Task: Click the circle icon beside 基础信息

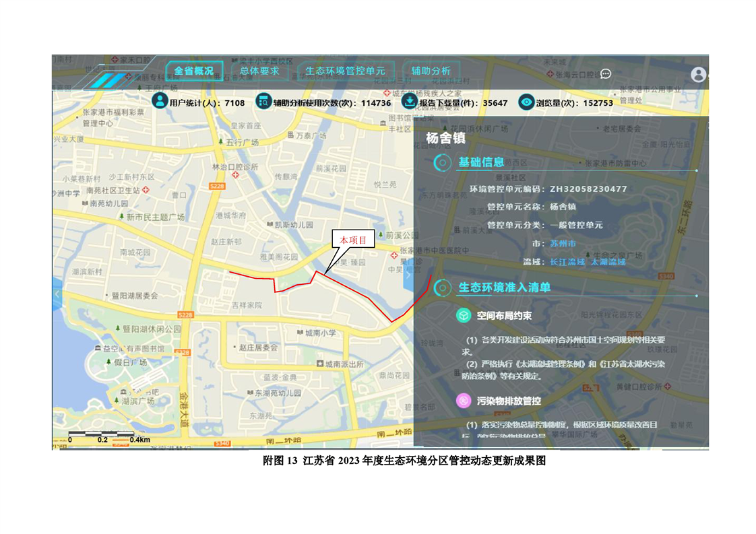Action: click(442, 162)
